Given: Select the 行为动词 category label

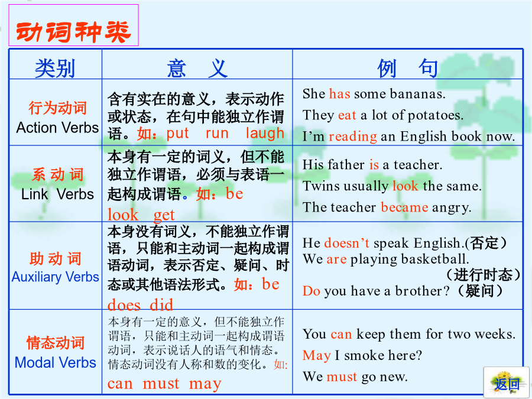Looking at the screenshot, I should (x=57, y=108).
